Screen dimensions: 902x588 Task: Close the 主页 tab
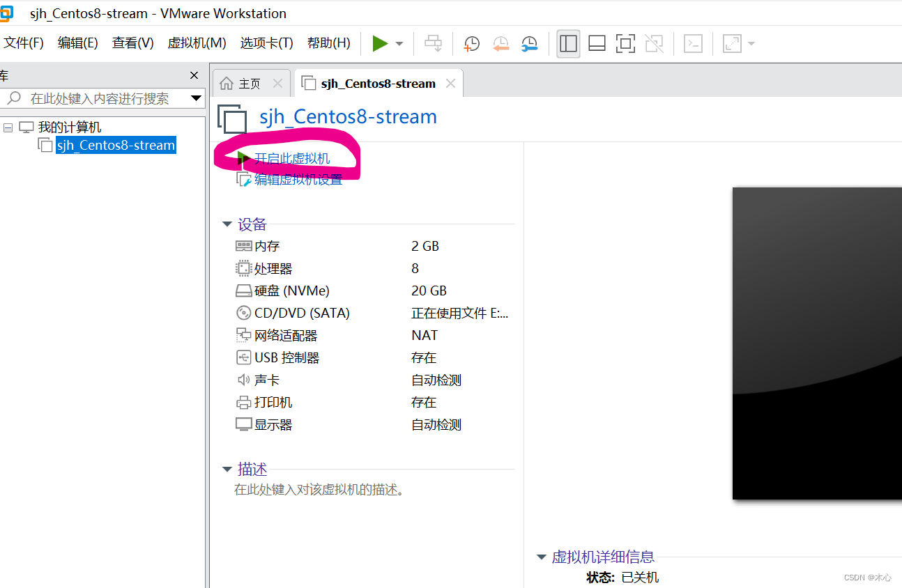277,84
